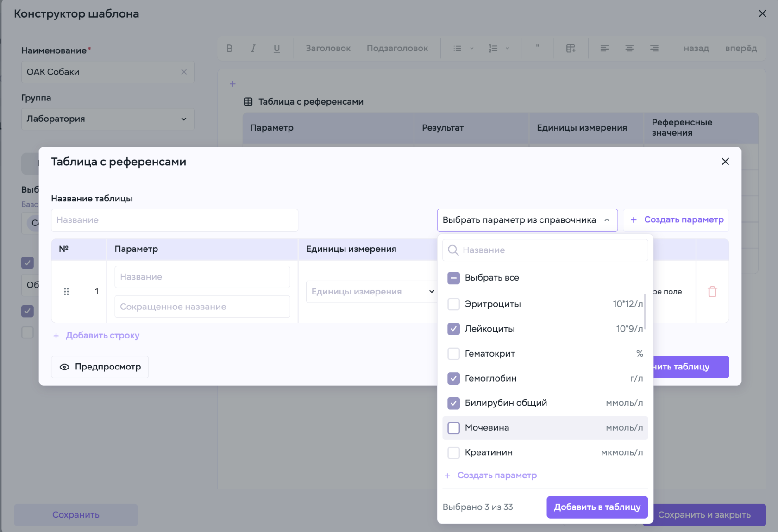The width and height of the screenshot is (778, 532).
Task: Click the search magnifier icon in dropdown
Action: (453, 250)
